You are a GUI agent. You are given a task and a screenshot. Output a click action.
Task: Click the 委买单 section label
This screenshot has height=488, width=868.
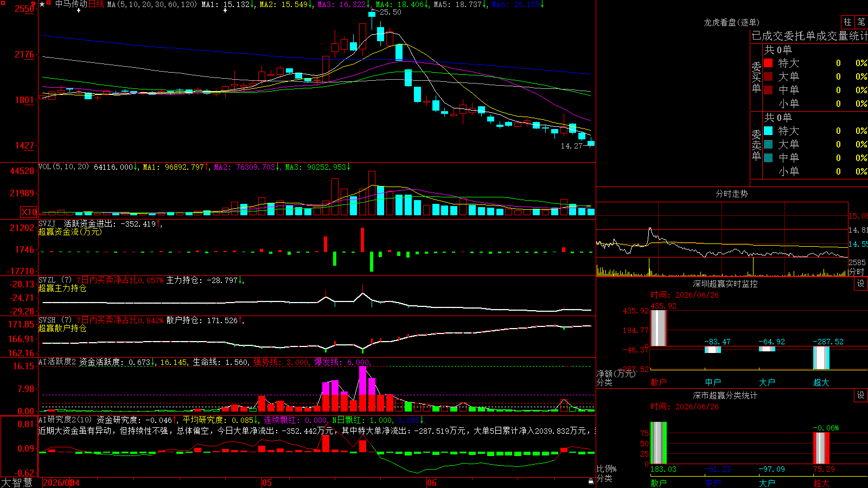(756, 77)
